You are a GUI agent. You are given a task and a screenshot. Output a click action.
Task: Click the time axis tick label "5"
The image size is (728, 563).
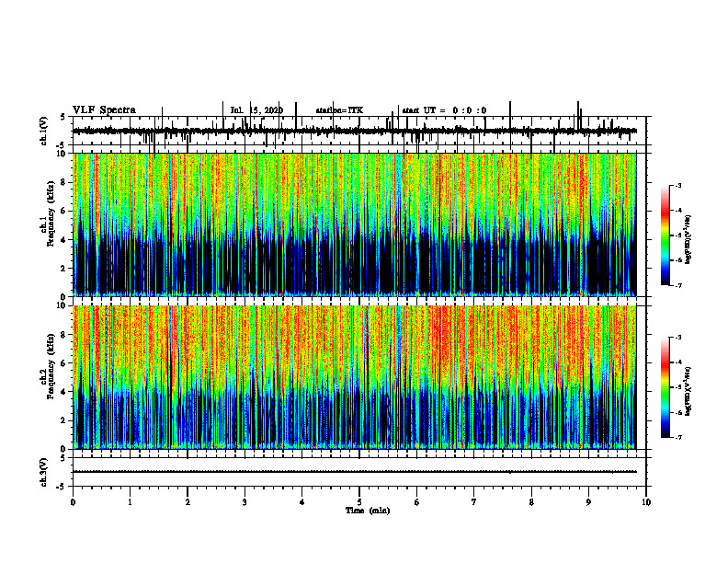(359, 502)
